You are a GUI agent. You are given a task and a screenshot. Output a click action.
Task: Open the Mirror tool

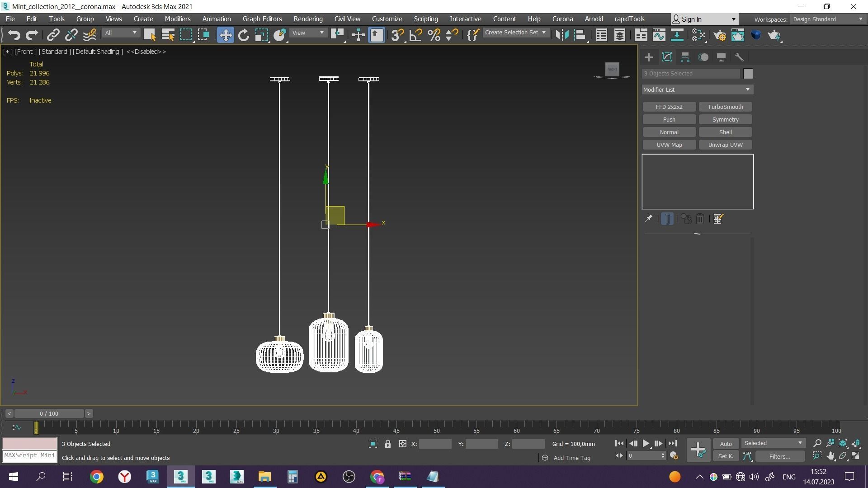click(x=562, y=35)
